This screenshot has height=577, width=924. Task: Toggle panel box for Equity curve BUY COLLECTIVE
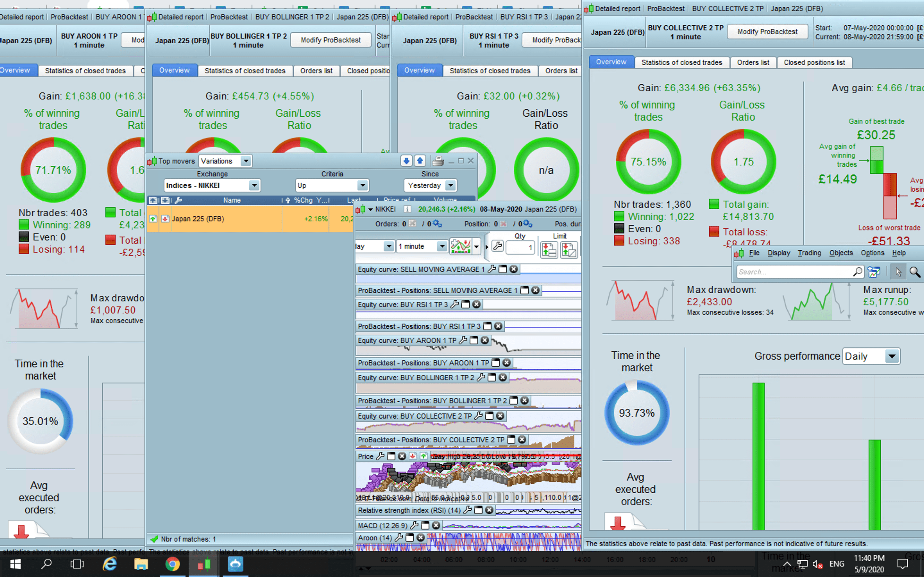pos(489,416)
